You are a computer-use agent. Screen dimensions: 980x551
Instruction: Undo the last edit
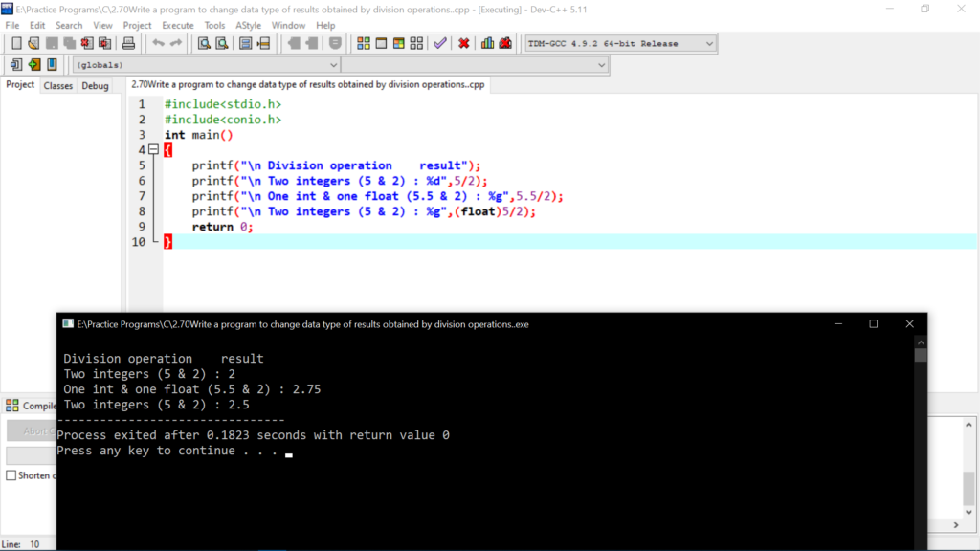point(158,43)
